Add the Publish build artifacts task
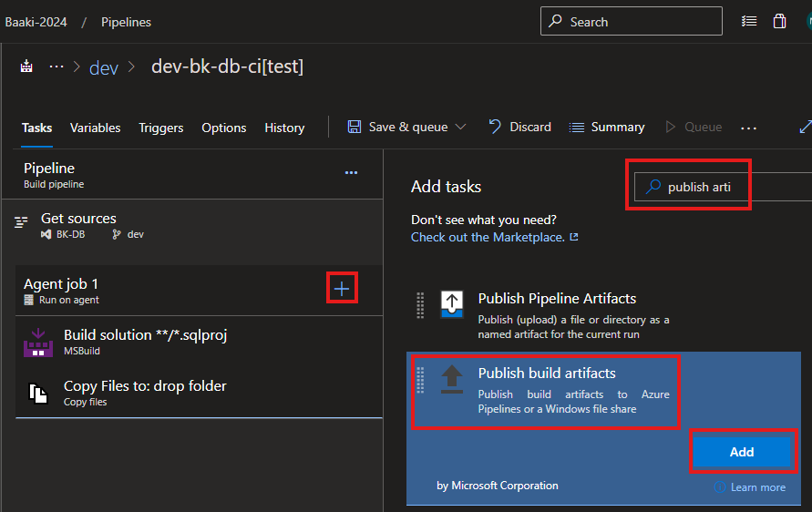 [742, 452]
